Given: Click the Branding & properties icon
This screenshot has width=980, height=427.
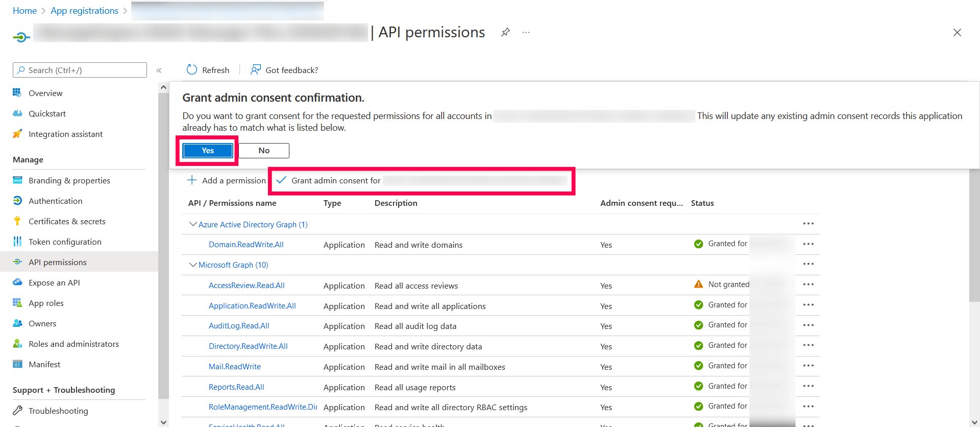Looking at the screenshot, I should 17,180.
